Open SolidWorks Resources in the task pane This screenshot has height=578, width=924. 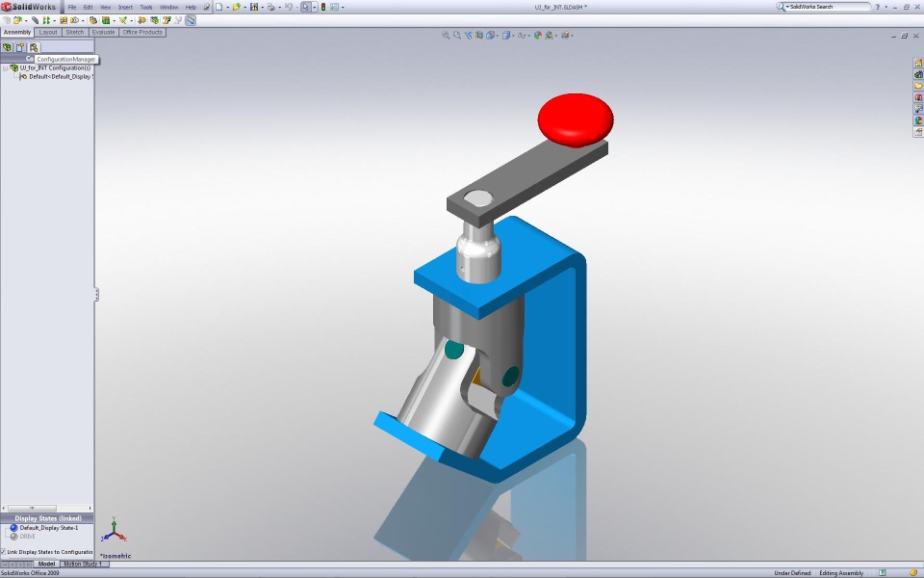point(918,62)
